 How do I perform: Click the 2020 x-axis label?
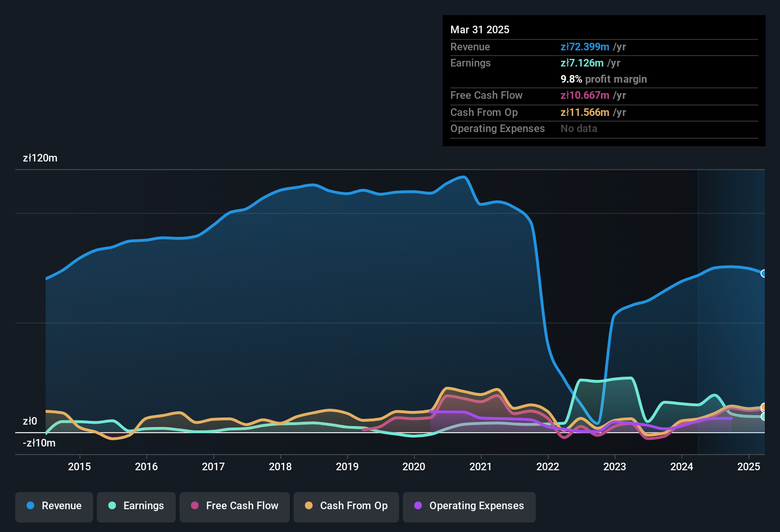click(x=414, y=466)
